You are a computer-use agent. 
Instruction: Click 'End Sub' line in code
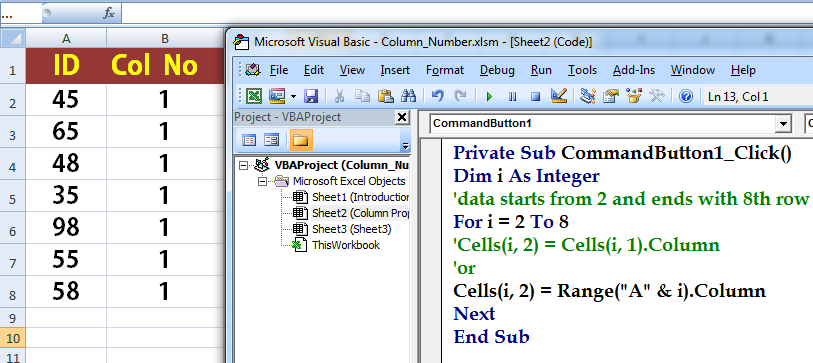click(492, 337)
